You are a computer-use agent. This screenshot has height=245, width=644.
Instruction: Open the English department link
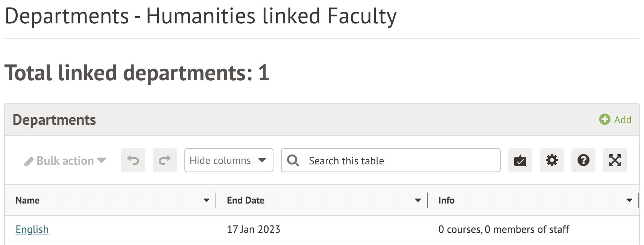point(32,230)
